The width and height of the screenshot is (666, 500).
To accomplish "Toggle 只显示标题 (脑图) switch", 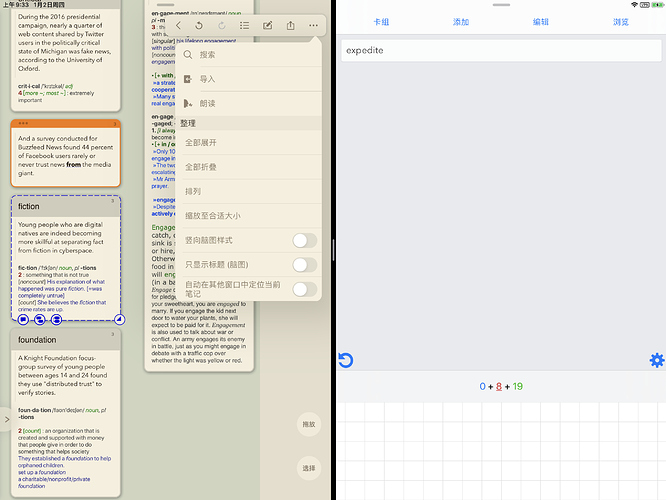I will (x=304, y=265).
